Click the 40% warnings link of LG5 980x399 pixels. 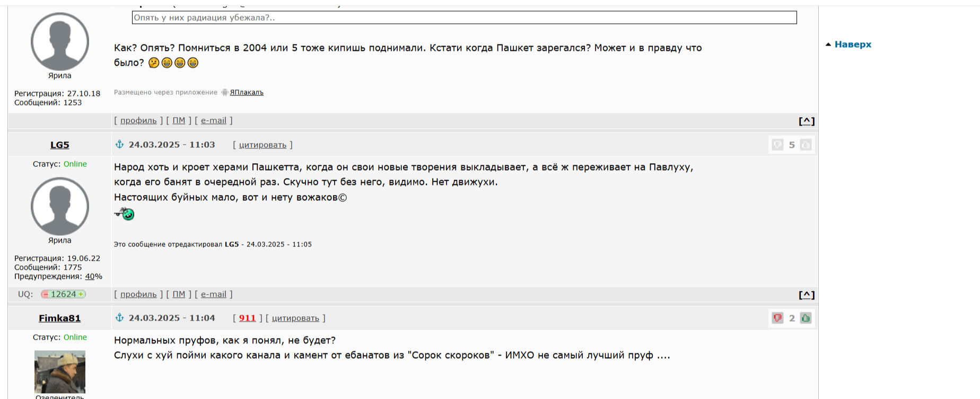(x=93, y=277)
